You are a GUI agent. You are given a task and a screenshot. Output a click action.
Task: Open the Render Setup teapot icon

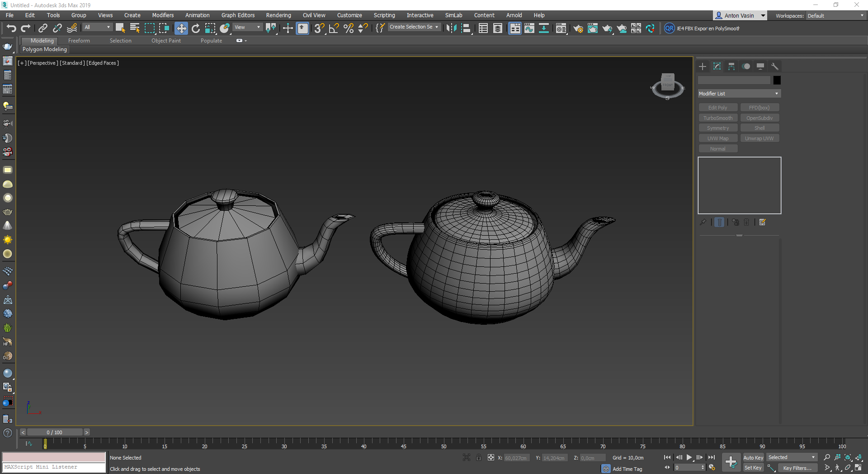point(578,28)
